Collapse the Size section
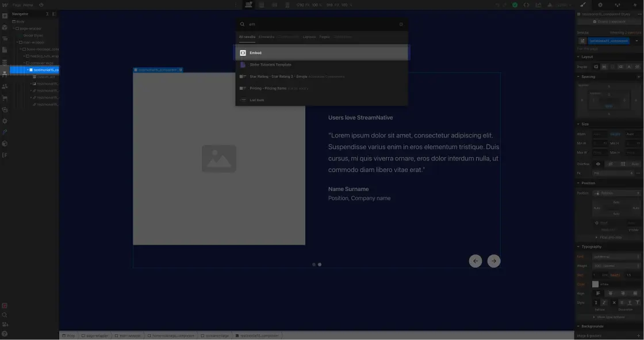This screenshot has width=644, height=340. coord(578,124)
